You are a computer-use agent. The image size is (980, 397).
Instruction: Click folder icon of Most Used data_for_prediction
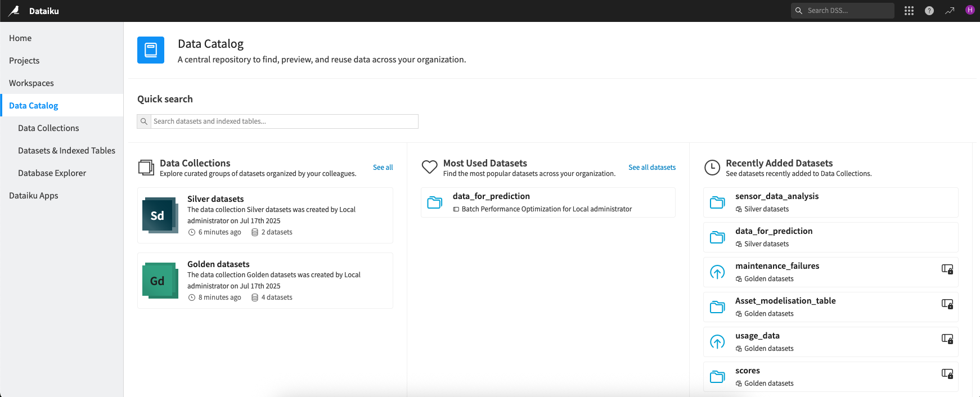pyautogui.click(x=435, y=202)
